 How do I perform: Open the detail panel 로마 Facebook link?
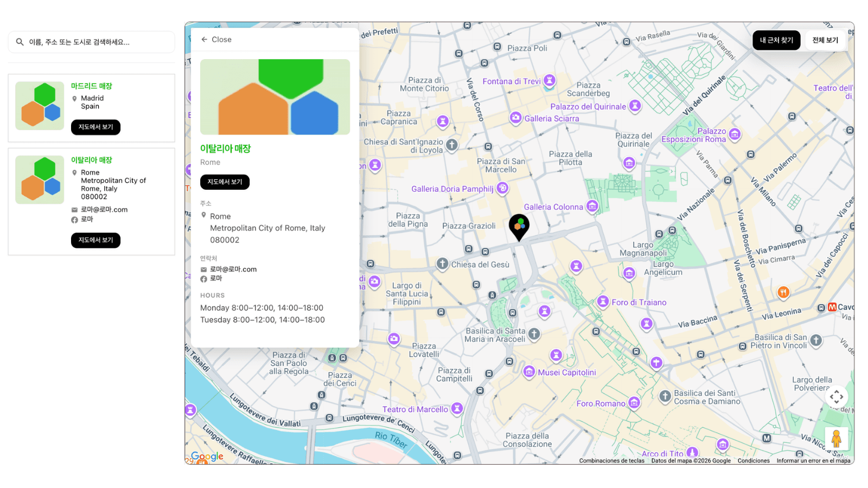coord(216,279)
